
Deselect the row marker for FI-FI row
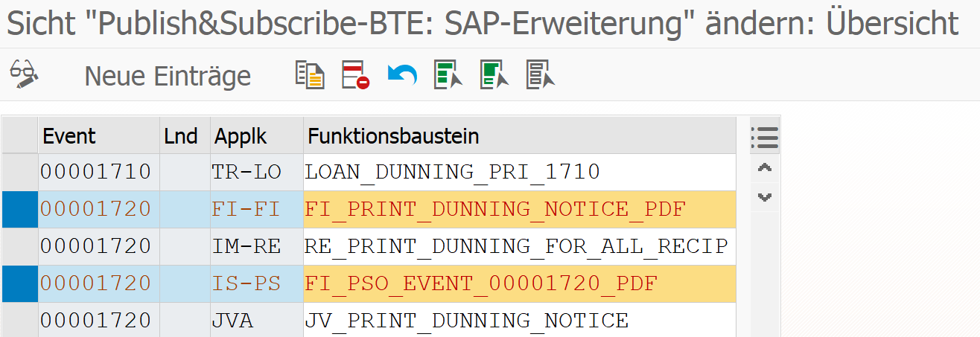point(20,209)
